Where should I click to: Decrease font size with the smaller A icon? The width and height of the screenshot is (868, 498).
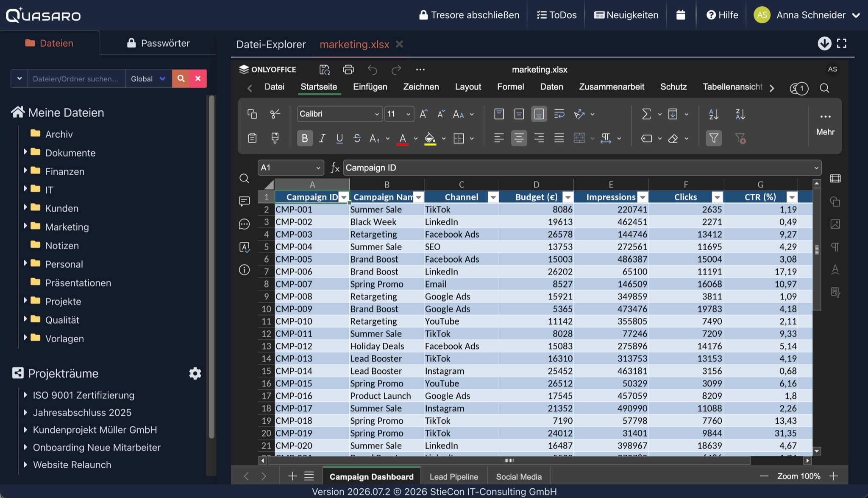(x=441, y=114)
